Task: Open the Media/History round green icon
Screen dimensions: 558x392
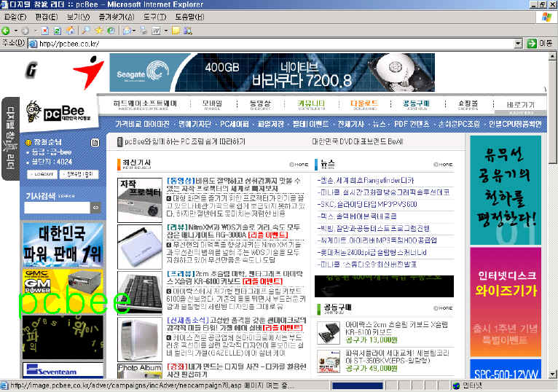Action: tap(111, 31)
